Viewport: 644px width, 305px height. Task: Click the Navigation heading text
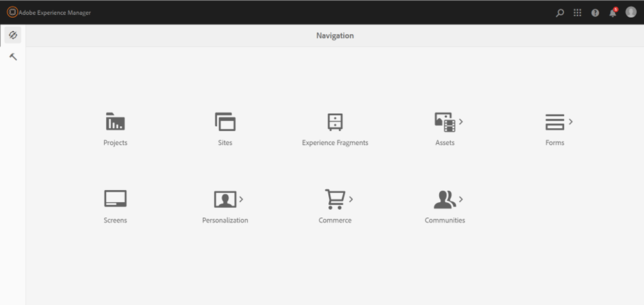(335, 36)
